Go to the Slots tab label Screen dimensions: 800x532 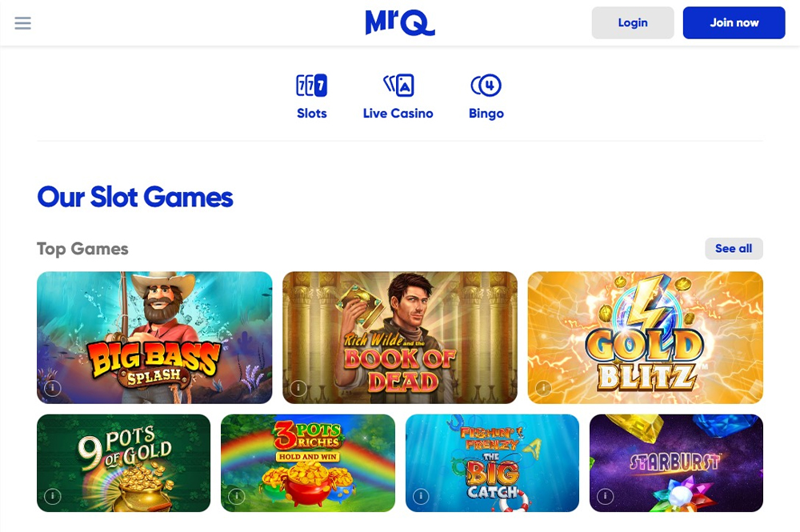point(312,114)
